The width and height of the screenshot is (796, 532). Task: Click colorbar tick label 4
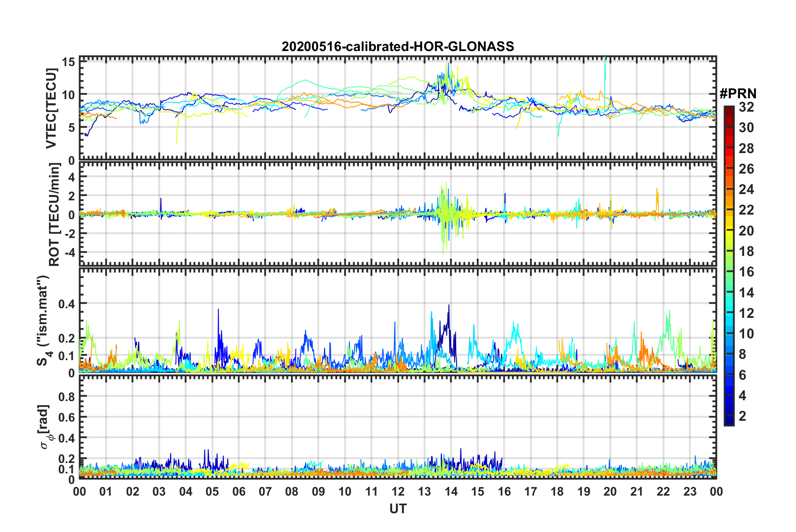point(742,396)
